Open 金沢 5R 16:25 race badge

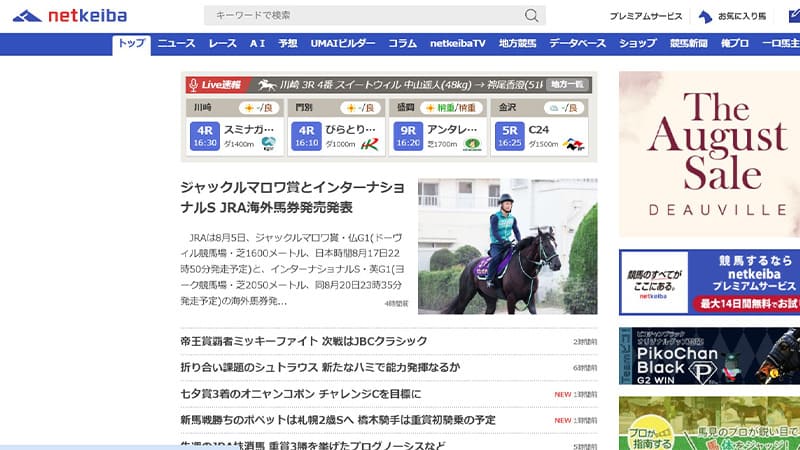point(510,136)
